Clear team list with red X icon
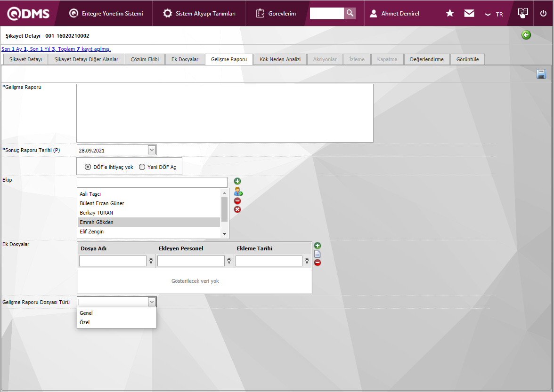Screen dimensions: 554x392 (x=237, y=209)
